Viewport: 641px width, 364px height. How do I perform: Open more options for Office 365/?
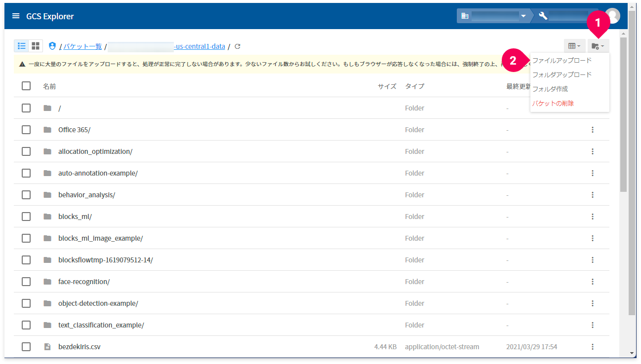click(593, 130)
